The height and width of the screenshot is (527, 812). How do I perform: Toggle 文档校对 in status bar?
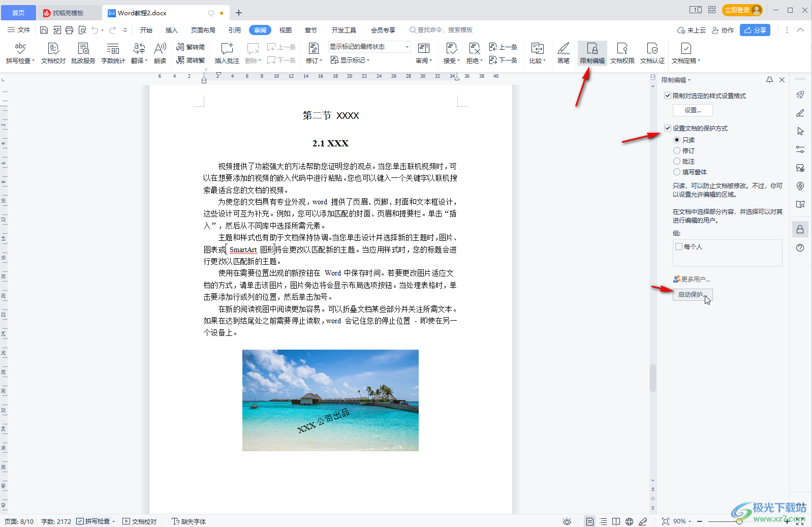point(140,521)
